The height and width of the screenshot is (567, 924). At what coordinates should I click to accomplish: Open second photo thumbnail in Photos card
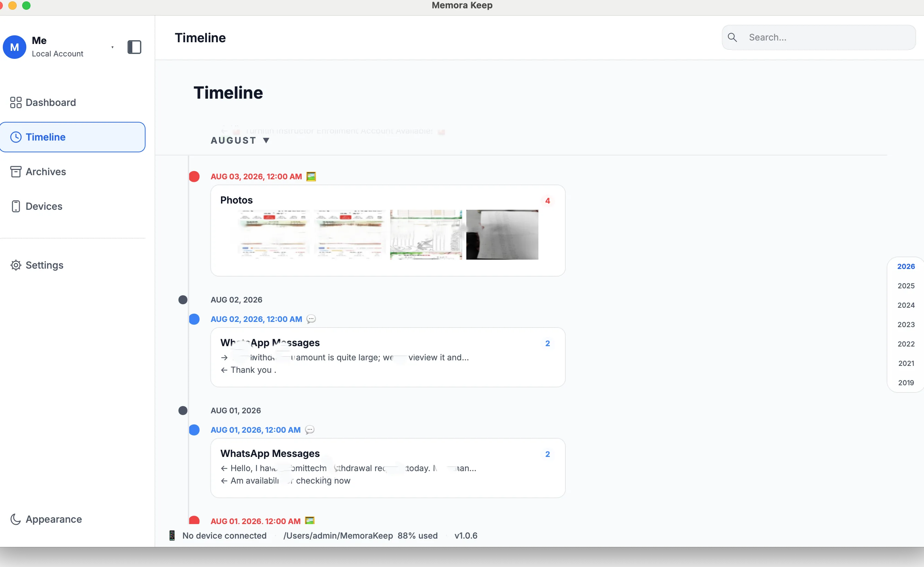pyautogui.click(x=350, y=234)
